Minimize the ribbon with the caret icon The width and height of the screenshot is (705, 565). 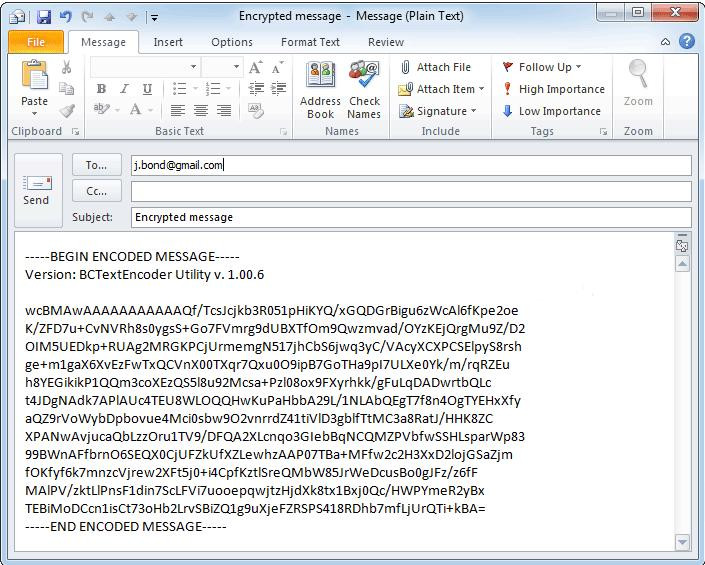(x=665, y=42)
